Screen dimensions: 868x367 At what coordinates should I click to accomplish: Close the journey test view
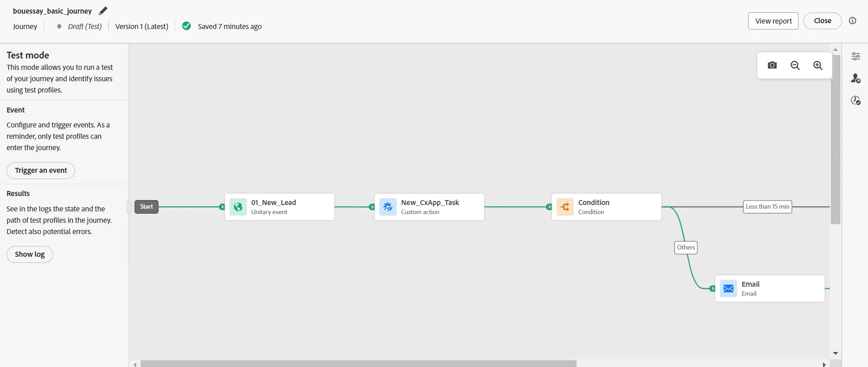click(822, 21)
